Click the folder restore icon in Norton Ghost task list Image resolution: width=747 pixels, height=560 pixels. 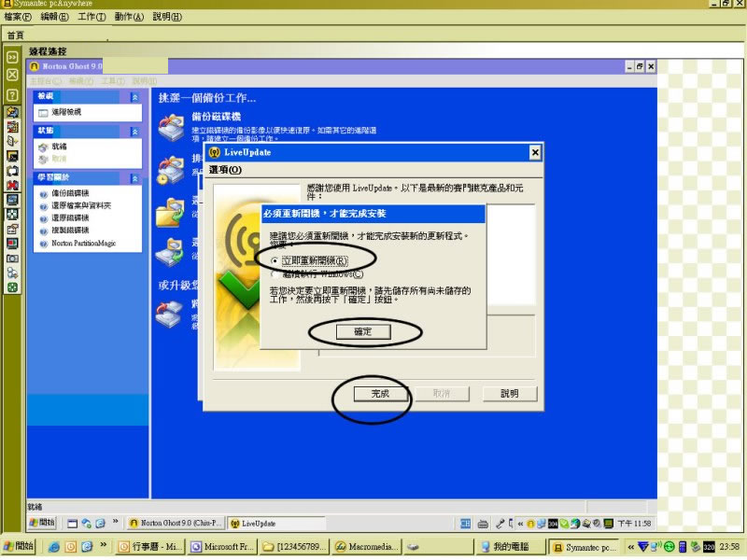click(x=170, y=213)
